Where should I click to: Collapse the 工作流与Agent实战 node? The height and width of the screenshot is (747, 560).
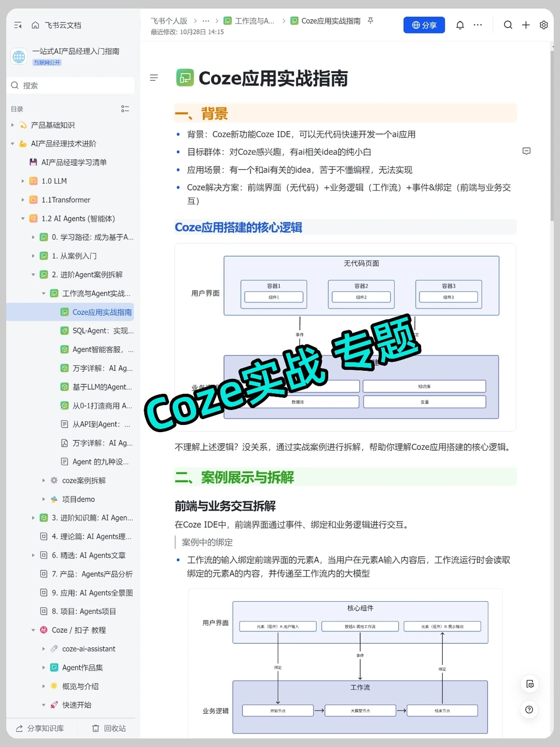pyautogui.click(x=44, y=293)
